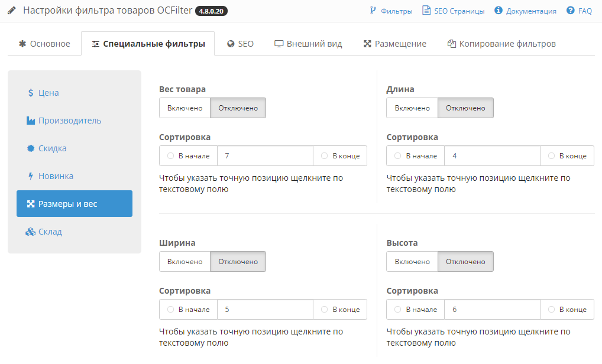Enable the Вес товара filter with Включено
Image resolution: width=602 pixels, height=364 pixels.
coord(185,108)
